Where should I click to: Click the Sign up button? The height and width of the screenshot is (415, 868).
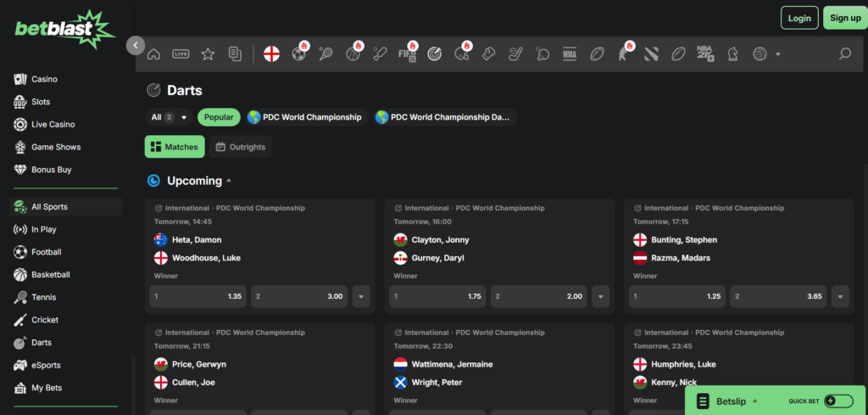click(844, 18)
